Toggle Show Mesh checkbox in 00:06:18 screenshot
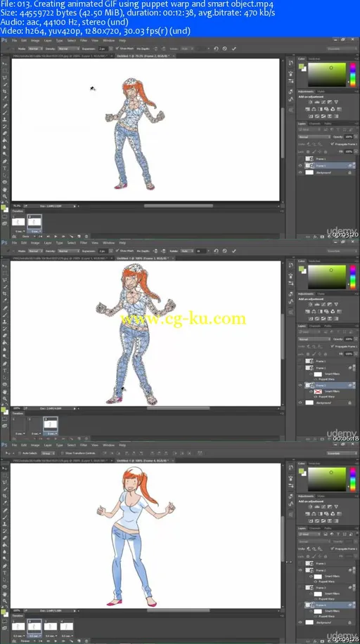Viewport: 360px width, 644px height. click(x=117, y=251)
